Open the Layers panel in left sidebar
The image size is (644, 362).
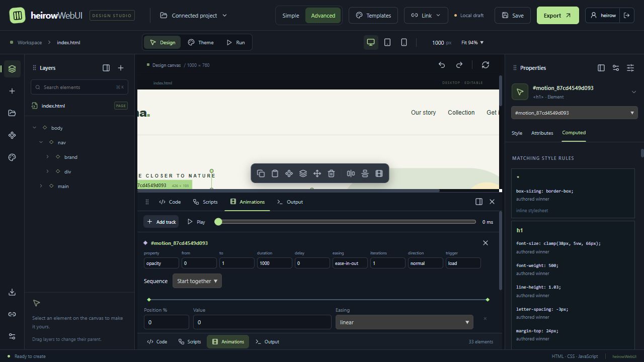tap(12, 69)
